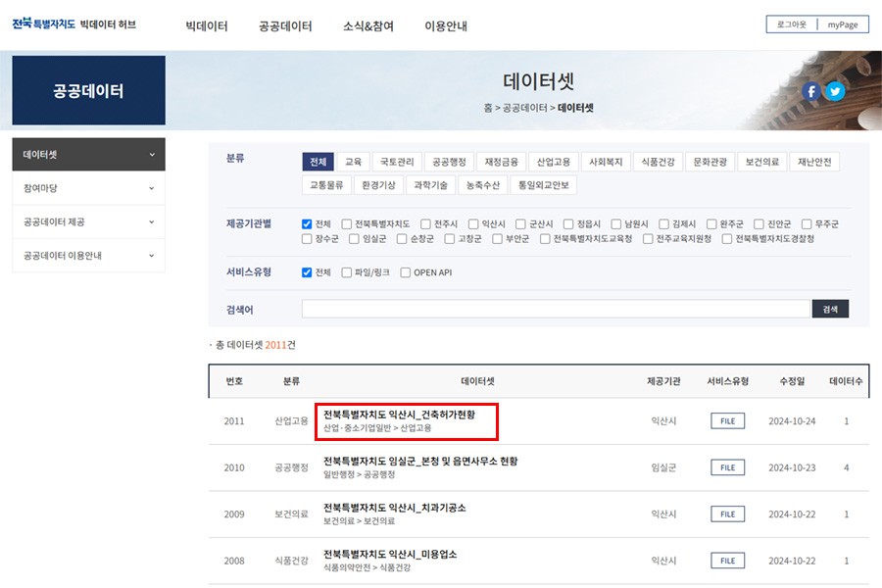Select the 보건의료 category filter

click(x=762, y=162)
